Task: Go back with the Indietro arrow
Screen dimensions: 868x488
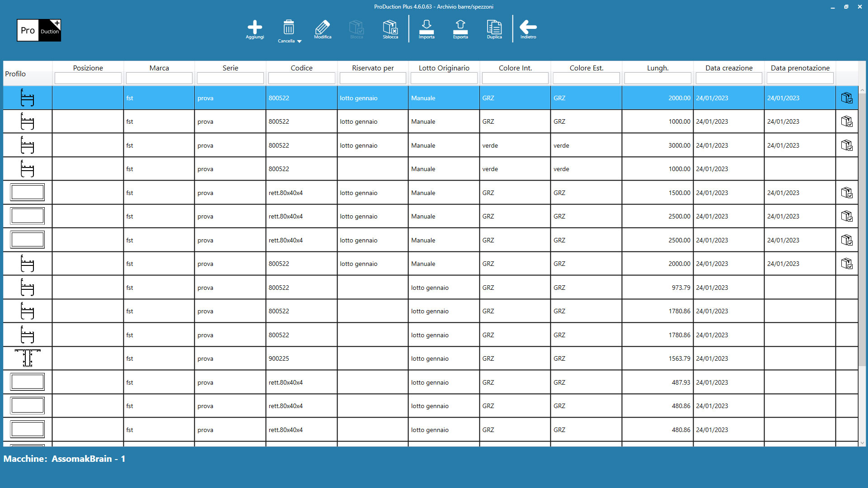Action: (x=528, y=28)
